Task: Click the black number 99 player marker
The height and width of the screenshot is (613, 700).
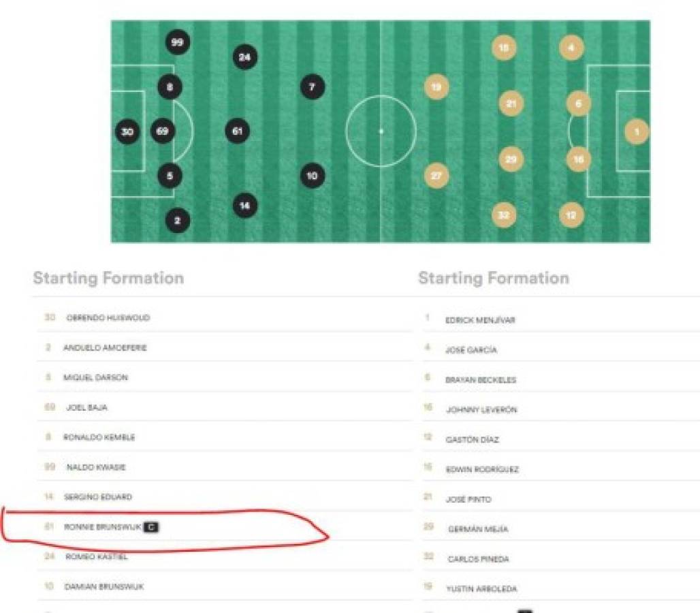Action: (177, 43)
